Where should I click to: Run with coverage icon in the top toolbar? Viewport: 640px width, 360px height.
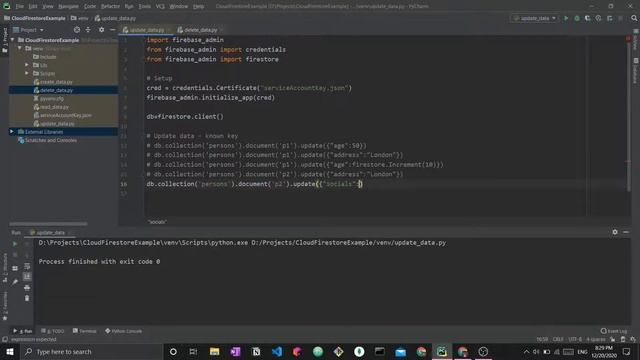coord(588,18)
